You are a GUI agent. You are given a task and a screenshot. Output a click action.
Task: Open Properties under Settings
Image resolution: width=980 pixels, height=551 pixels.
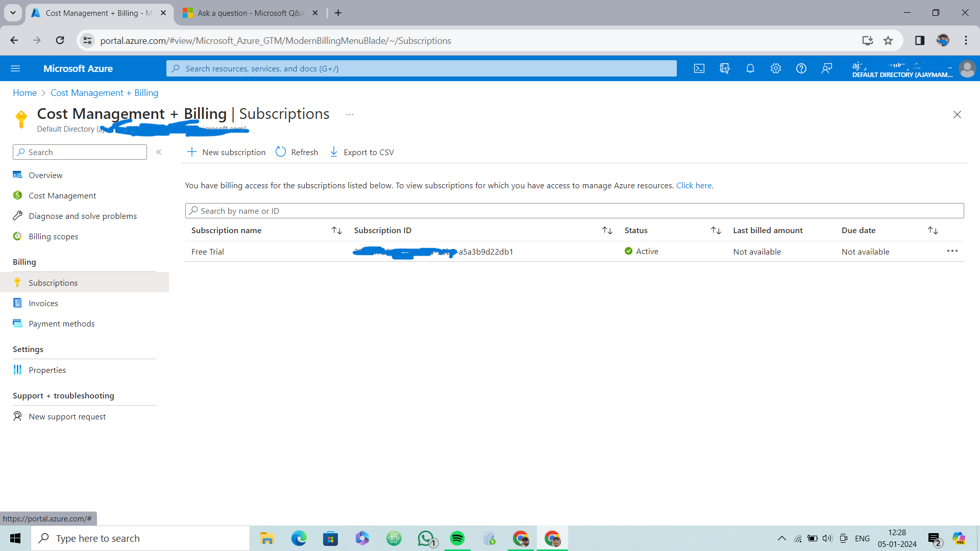(47, 370)
